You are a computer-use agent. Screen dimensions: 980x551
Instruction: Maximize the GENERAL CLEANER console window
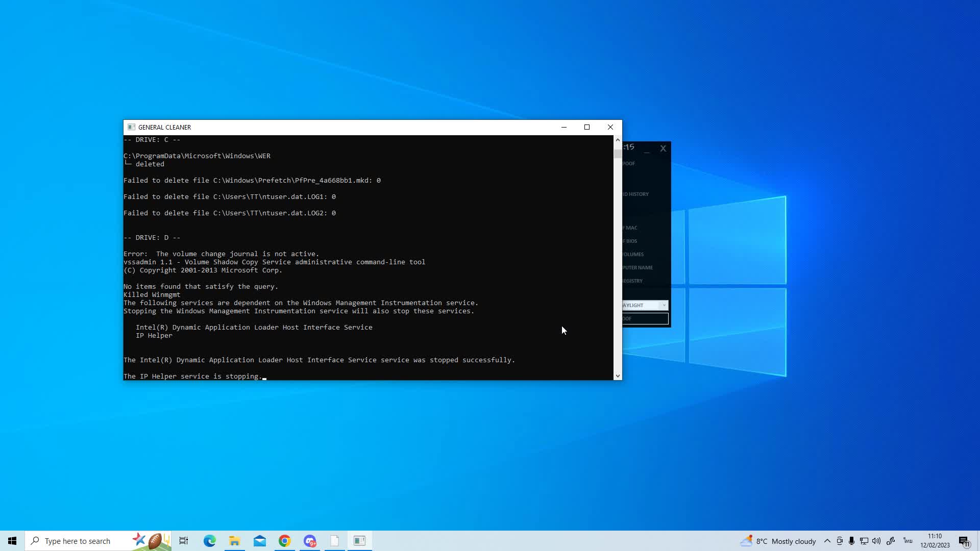(x=587, y=127)
